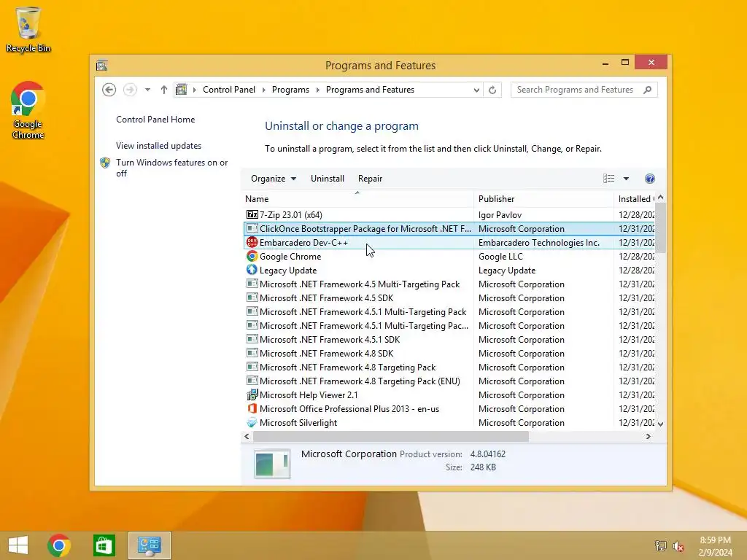Refresh the Programs and Features list
747x560 pixels.
[x=492, y=90]
